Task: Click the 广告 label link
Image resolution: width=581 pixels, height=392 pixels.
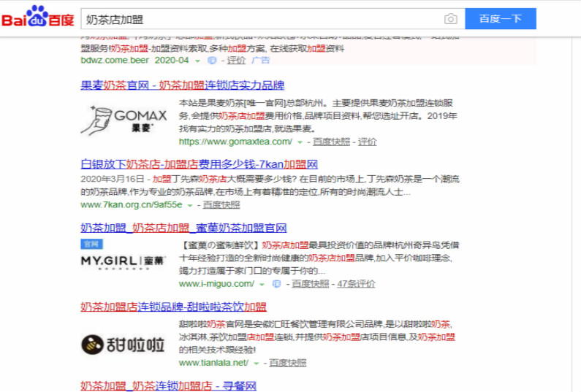Action: pos(260,61)
